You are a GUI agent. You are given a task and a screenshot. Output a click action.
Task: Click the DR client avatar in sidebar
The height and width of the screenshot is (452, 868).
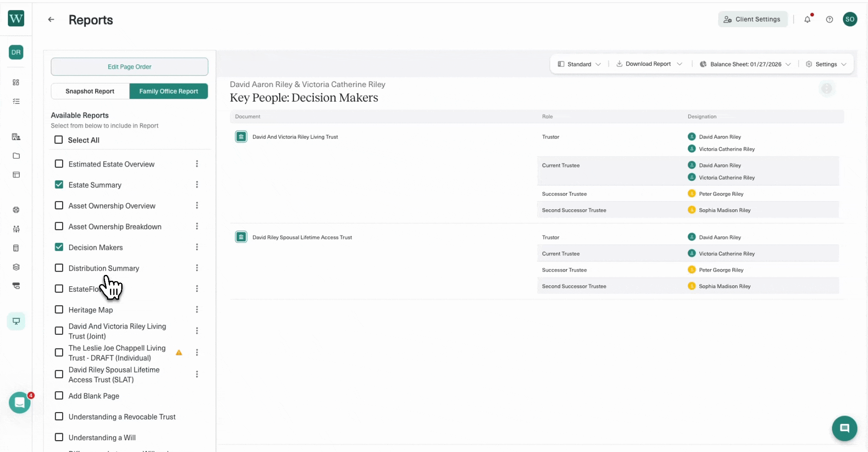[x=16, y=52]
